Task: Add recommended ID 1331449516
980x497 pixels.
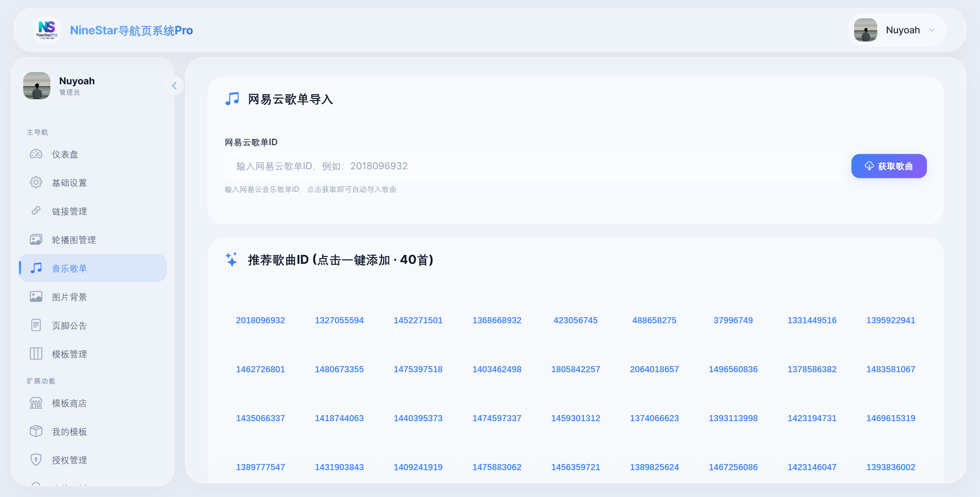Action: tap(812, 320)
